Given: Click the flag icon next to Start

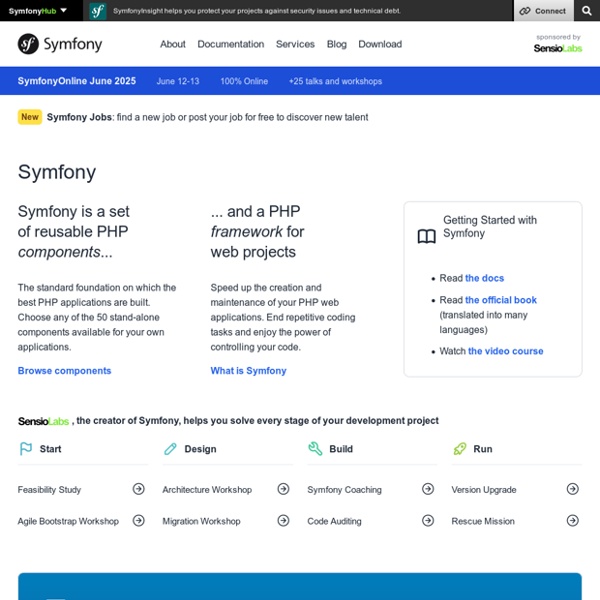Looking at the screenshot, I should coord(26,448).
